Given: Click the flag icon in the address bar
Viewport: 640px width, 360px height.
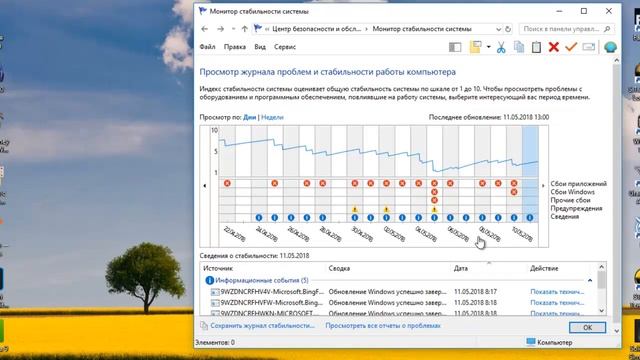Looking at the screenshot, I should pos(258,29).
